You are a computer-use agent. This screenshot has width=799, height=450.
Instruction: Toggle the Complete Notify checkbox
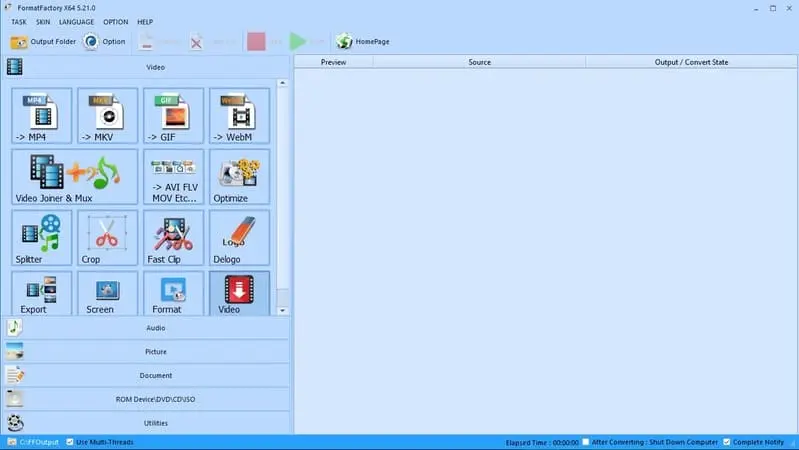727,442
